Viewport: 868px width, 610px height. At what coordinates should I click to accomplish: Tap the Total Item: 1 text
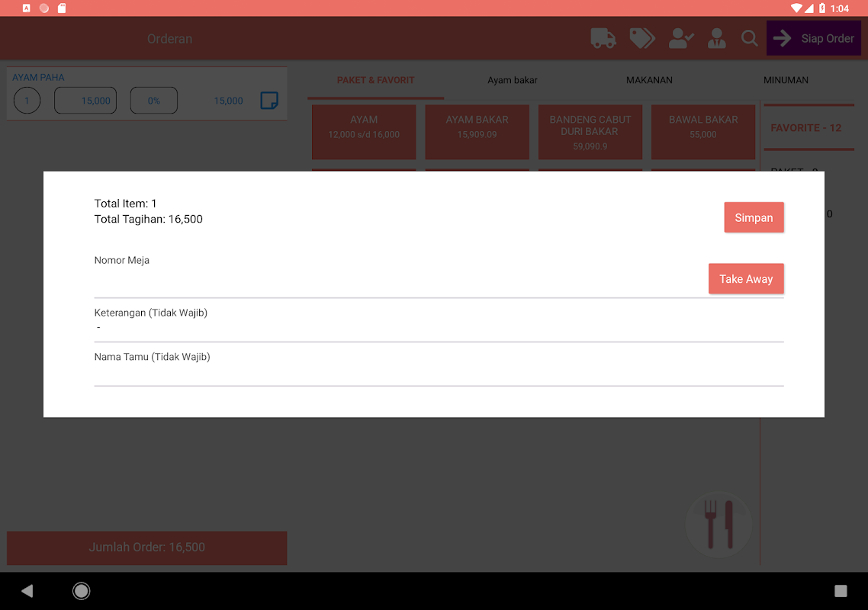pyautogui.click(x=125, y=204)
